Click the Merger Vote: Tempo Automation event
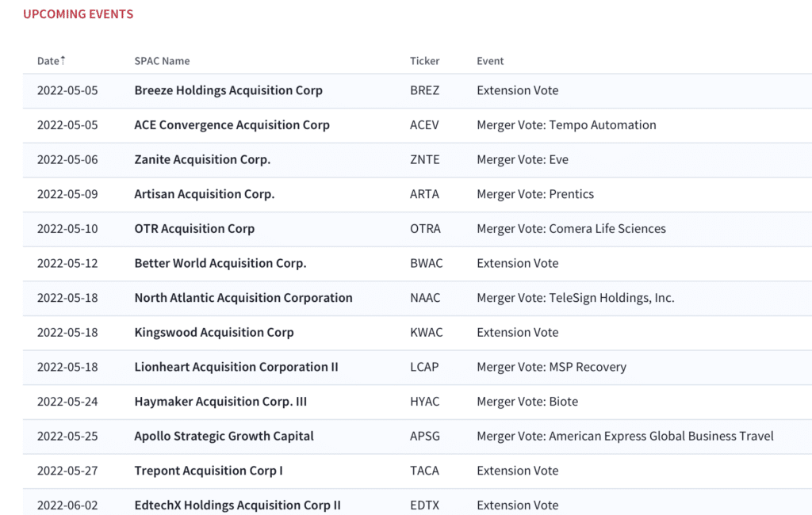The image size is (812, 515). (566, 125)
